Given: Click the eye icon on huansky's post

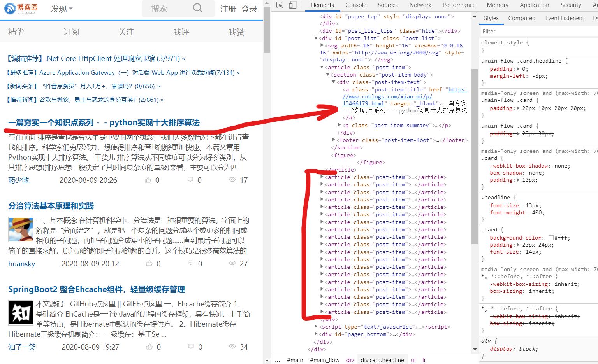Looking at the screenshot, I should (x=232, y=263).
